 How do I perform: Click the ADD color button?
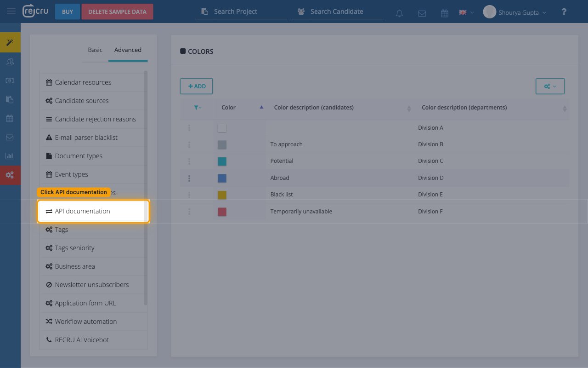(196, 86)
